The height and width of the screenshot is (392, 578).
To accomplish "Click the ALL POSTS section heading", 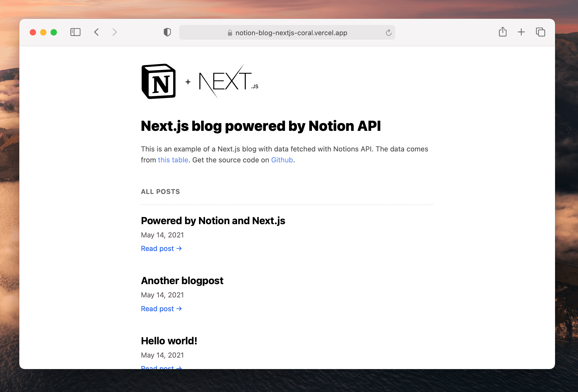I will pos(160,192).
